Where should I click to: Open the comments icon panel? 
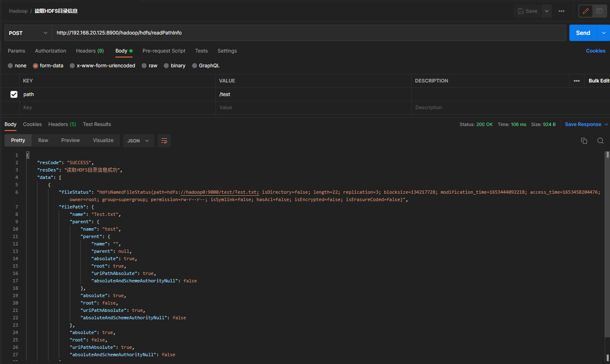tap(599, 11)
